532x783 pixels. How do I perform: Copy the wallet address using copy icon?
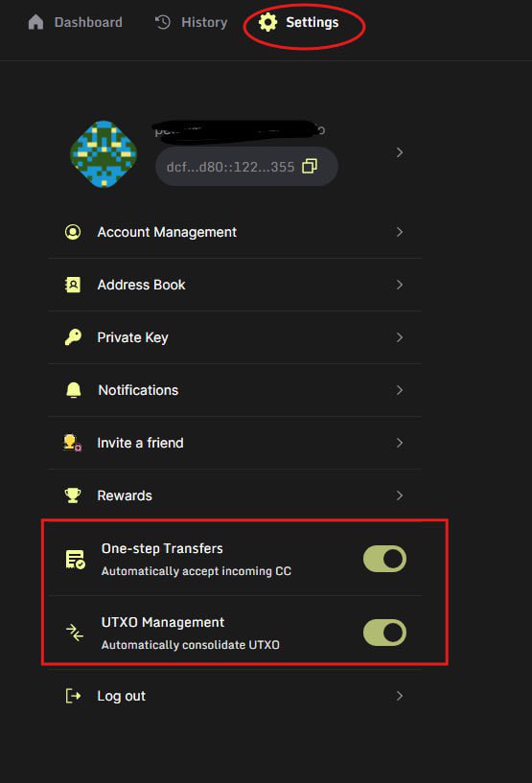[x=310, y=167]
